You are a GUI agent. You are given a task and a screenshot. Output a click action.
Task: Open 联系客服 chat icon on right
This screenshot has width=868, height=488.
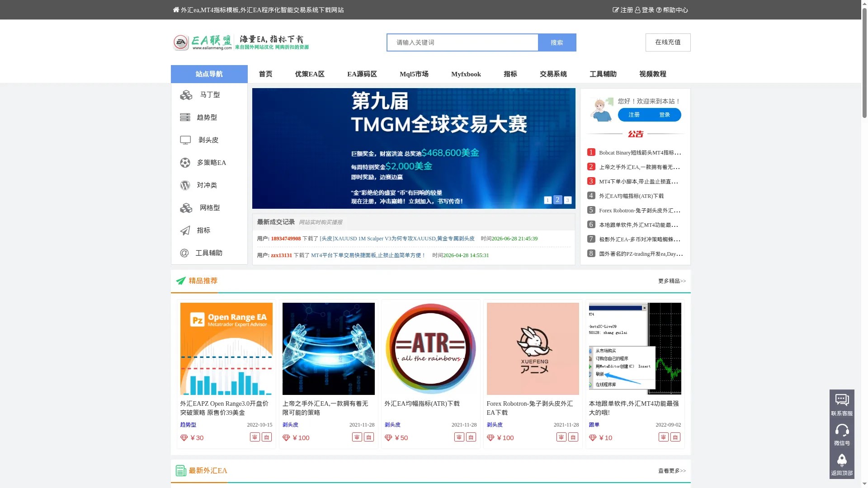(842, 399)
